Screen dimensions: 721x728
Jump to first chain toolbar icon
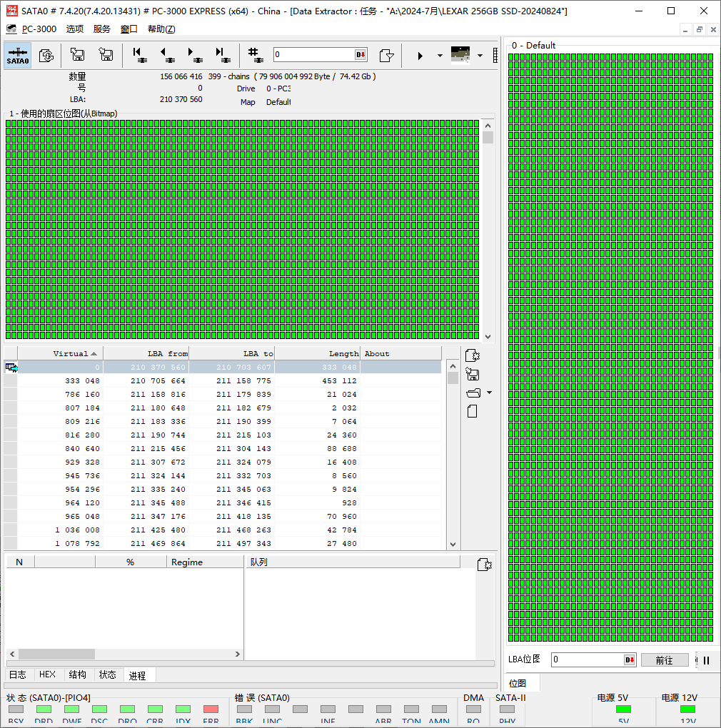139,55
